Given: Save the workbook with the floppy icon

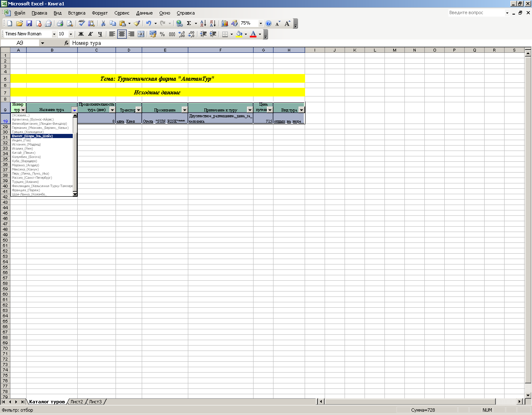Looking at the screenshot, I should pyautogui.click(x=29, y=24).
